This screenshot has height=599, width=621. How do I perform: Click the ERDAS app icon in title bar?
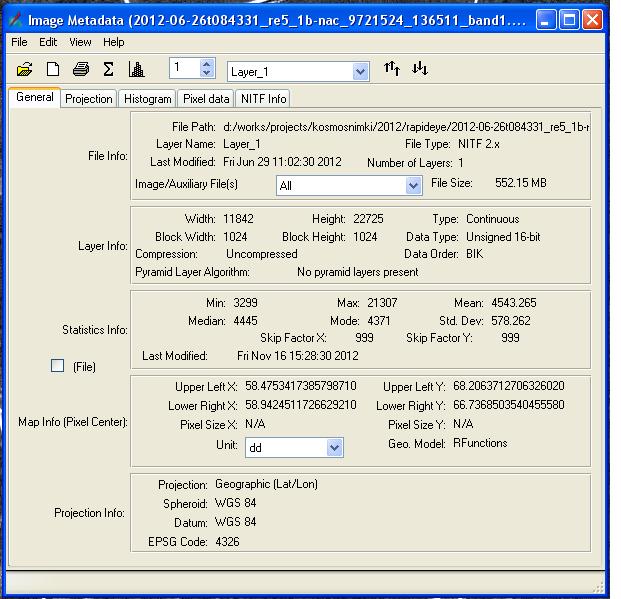16,20
